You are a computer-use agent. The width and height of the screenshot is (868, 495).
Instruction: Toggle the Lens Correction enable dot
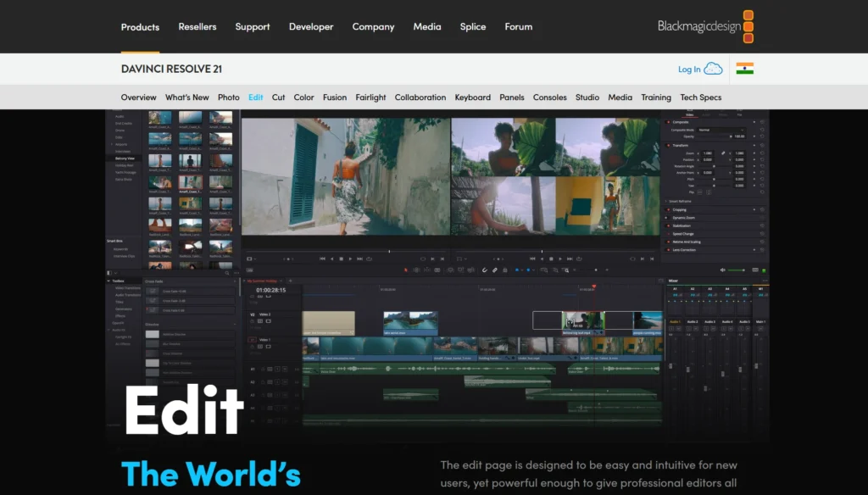coord(668,250)
